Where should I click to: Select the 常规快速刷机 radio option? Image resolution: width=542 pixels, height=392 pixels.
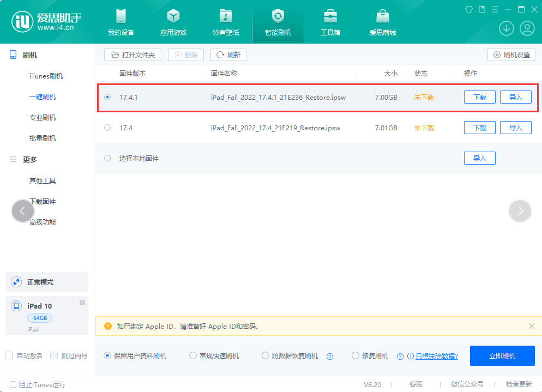point(193,355)
